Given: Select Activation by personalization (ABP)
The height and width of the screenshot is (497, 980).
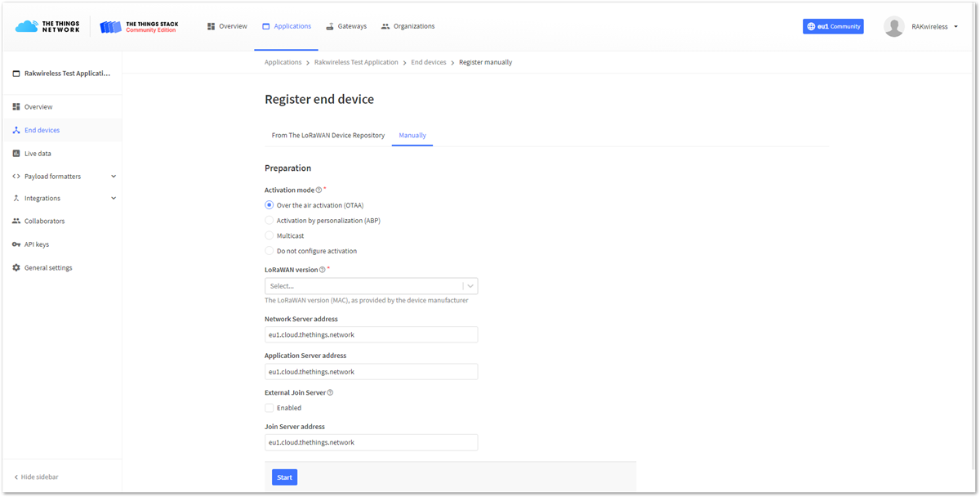Looking at the screenshot, I should [269, 221].
